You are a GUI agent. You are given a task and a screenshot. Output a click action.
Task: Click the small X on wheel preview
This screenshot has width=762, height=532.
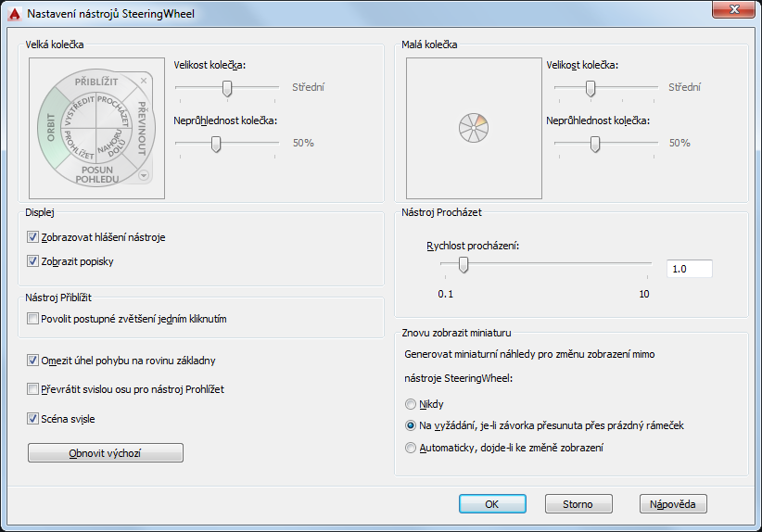(x=144, y=81)
